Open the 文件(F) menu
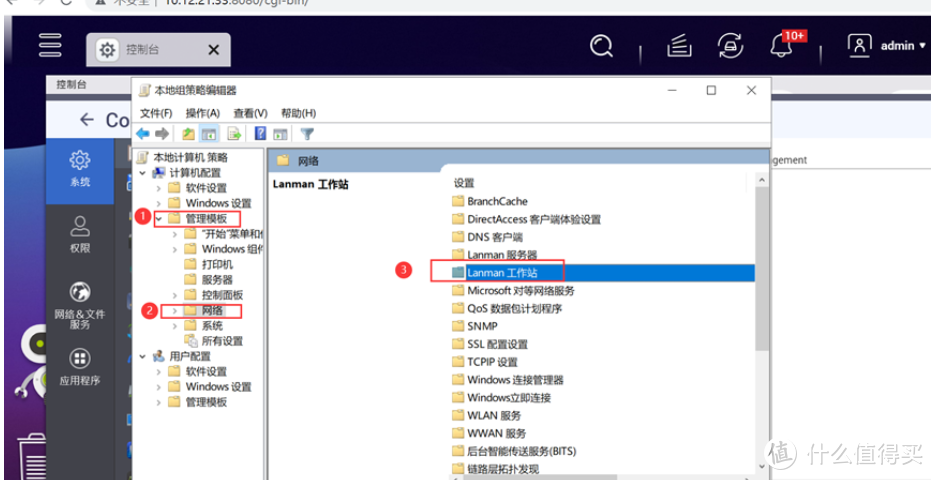The image size is (934, 480). click(x=156, y=113)
